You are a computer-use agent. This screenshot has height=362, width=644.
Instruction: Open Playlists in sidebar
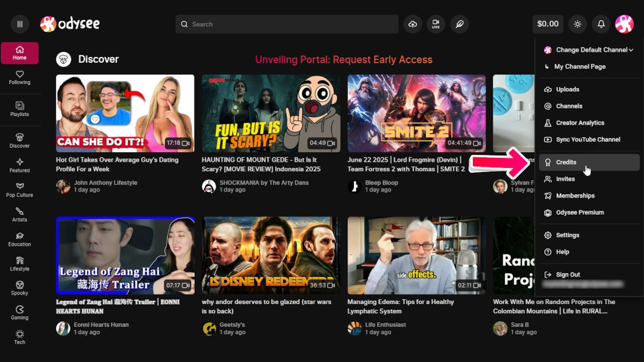click(x=20, y=109)
